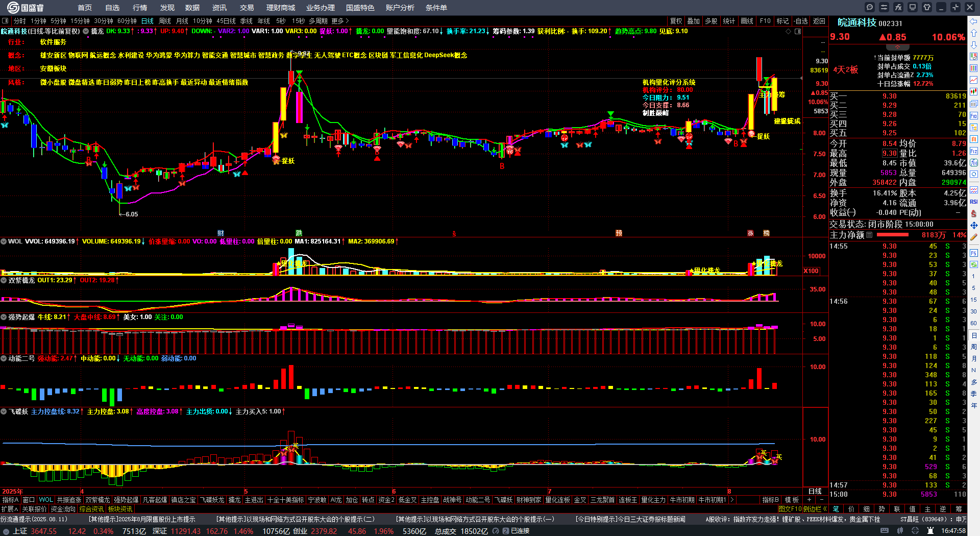Click the 关联报价 button
Image resolution: width=980 pixels, height=536 pixels.
(34, 509)
